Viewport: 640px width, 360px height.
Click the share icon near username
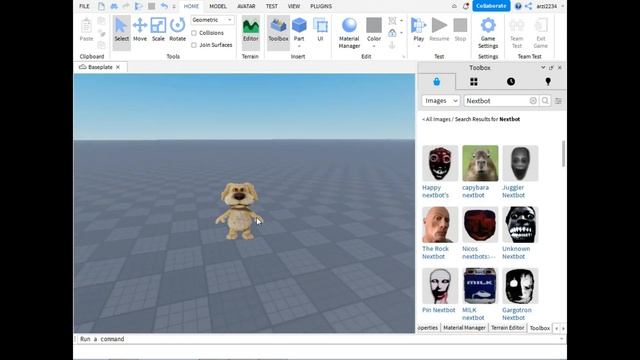pyautogui.click(x=528, y=6)
